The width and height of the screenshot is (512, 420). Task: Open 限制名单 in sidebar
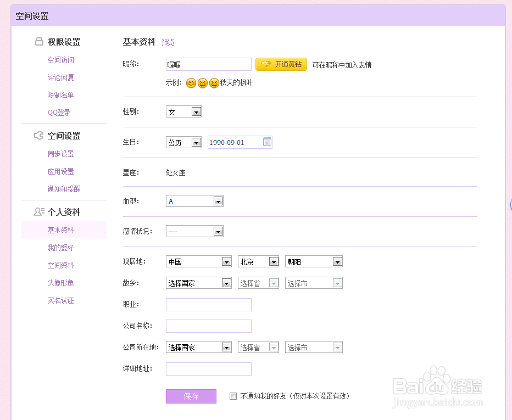(x=61, y=95)
